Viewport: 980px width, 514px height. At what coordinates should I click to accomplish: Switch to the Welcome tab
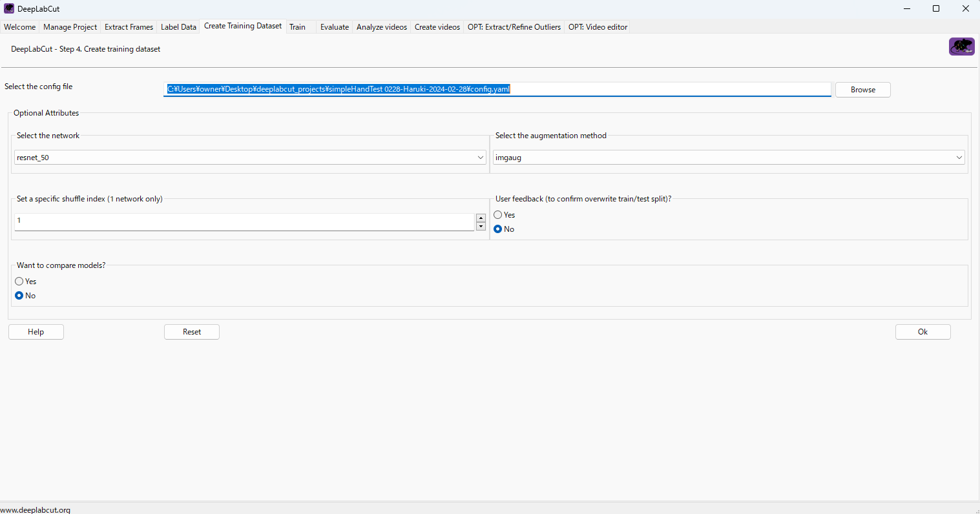coord(20,27)
